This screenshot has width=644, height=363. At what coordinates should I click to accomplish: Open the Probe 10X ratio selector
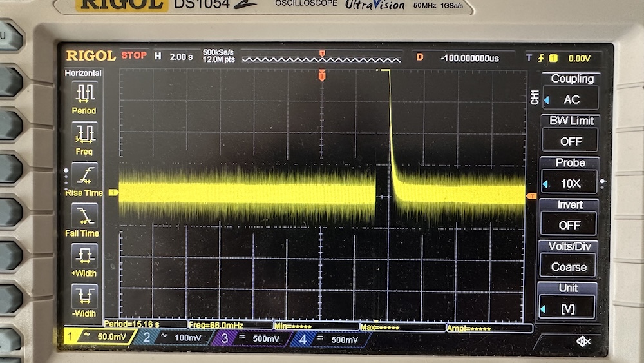tap(570, 183)
